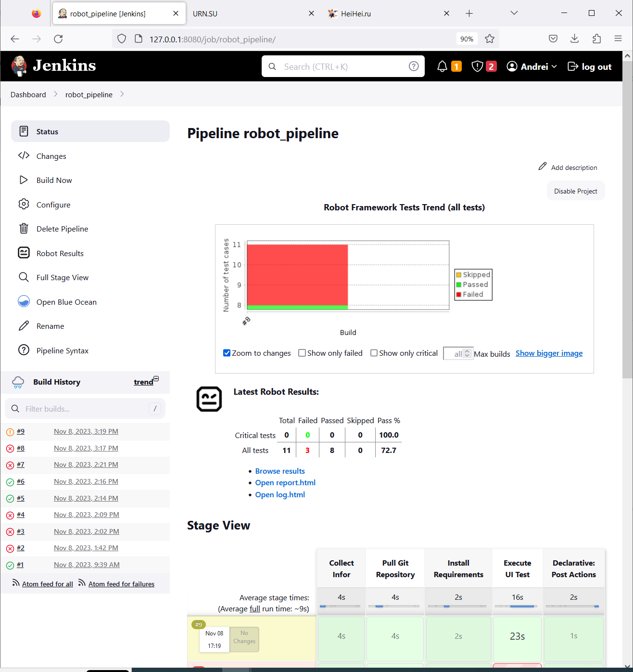Click the Build History weather icon
Screen dimensions: 633x672
click(18, 382)
